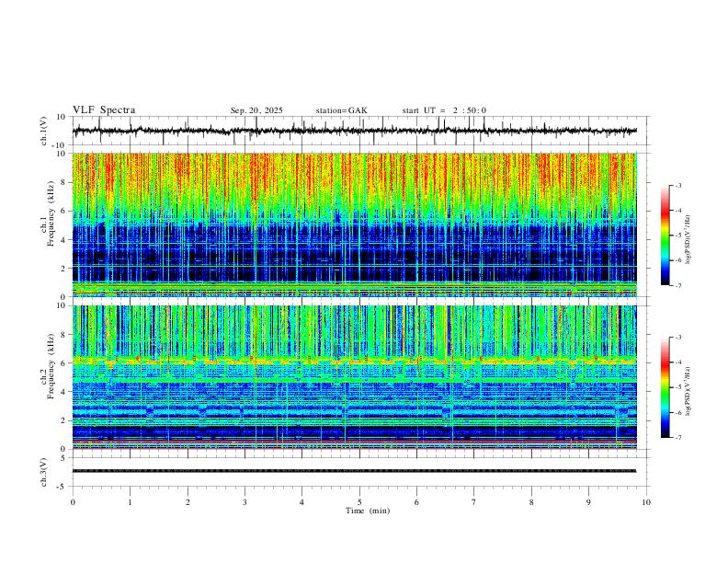Click the ch.1 voltage waveform trace
Screen dimensions: 728x563
click(x=354, y=131)
